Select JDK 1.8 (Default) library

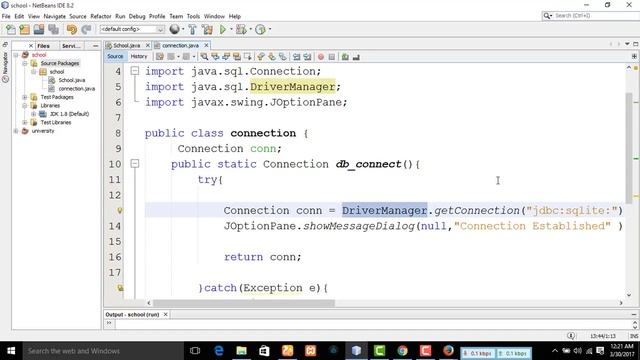[69, 114]
